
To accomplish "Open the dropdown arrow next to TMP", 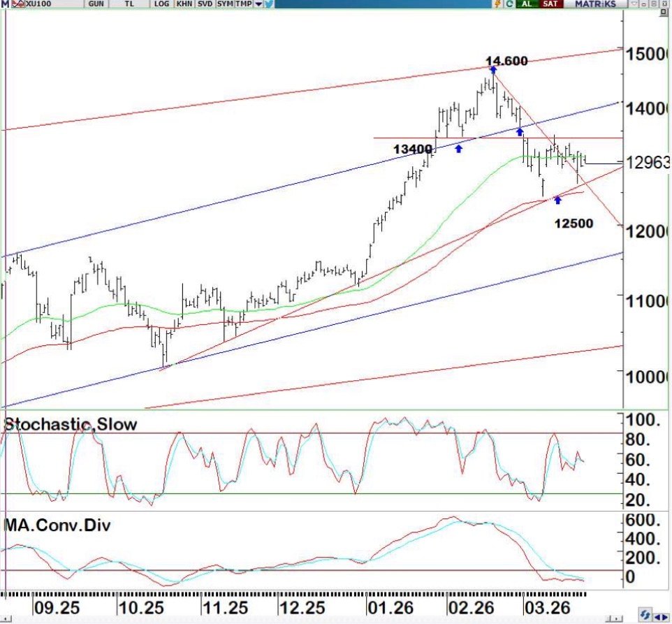I will pos(258,4).
